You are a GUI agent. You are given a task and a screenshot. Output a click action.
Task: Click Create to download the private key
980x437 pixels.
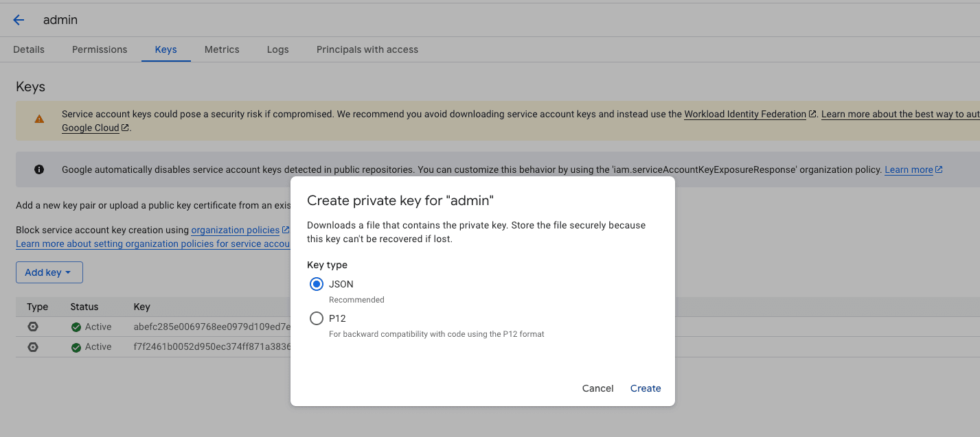click(x=645, y=388)
